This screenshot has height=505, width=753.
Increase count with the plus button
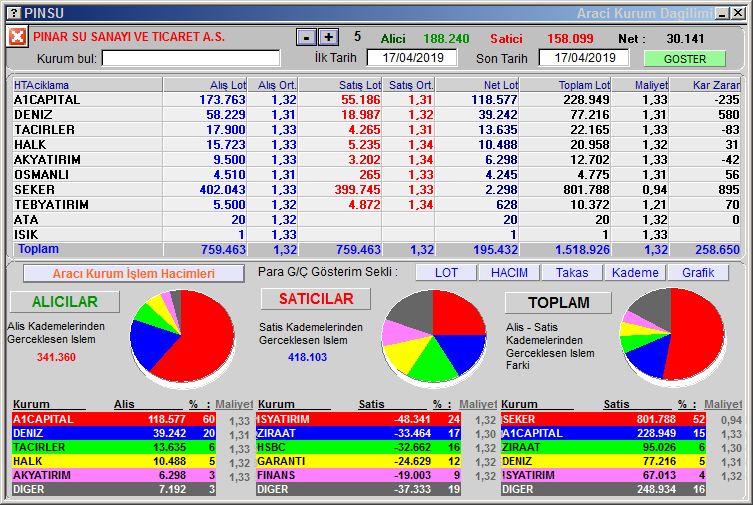[328, 37]
